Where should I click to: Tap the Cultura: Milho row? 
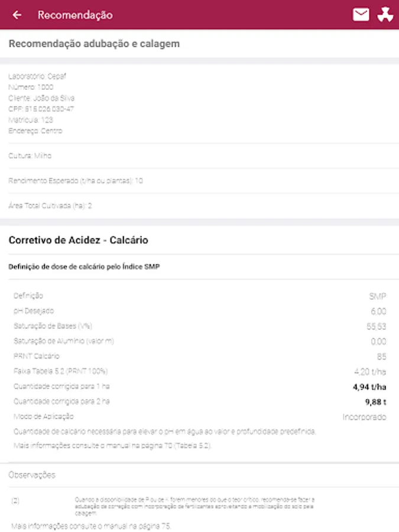click(30, 156)
